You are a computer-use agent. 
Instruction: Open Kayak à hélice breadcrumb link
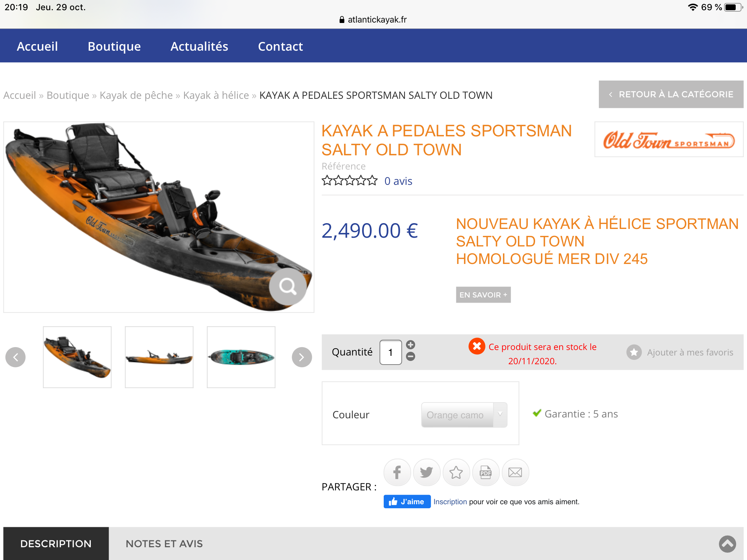[x=216, y=95]
